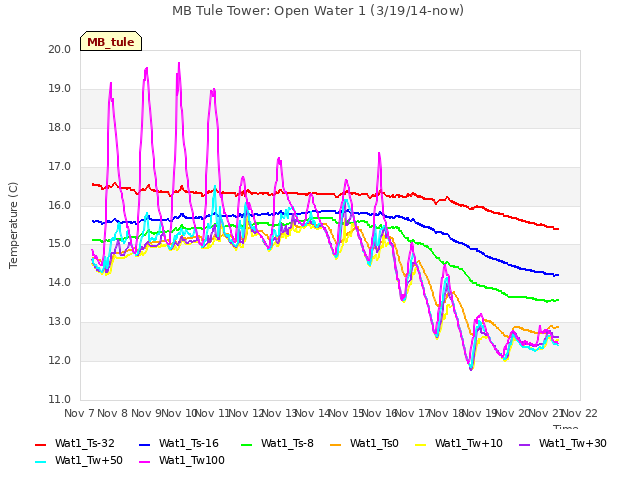This screenshot has height=480, width=640.
Task: Select the Wat1_Ts-16 legend label
Action: (x=189, y=443)
